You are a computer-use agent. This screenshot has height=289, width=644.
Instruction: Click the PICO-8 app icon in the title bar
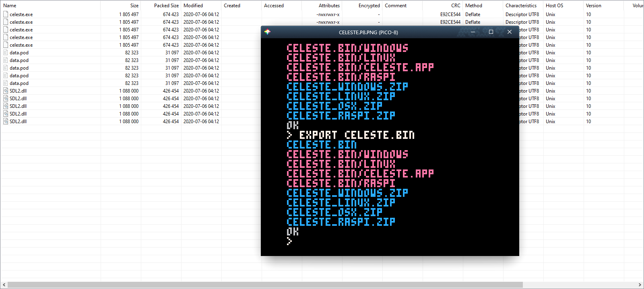(267, 32)
